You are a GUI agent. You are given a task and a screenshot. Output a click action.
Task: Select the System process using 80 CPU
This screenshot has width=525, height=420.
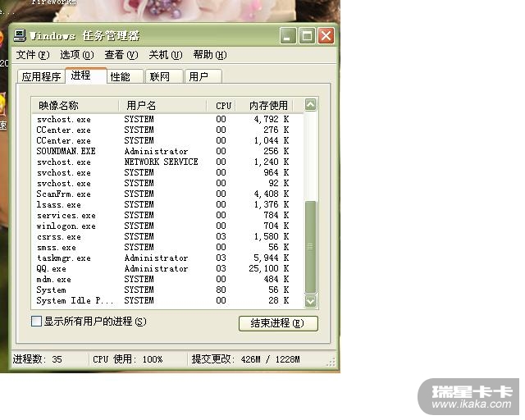coord(167,290)
